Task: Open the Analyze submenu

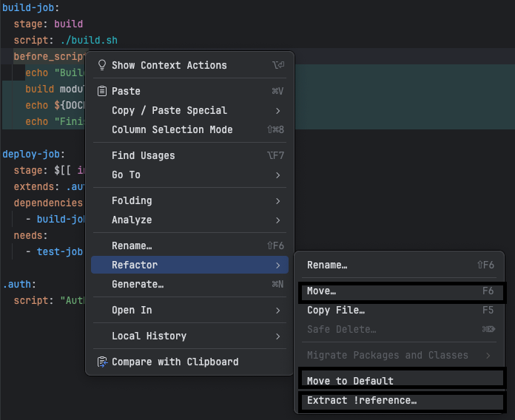Action: 190,220
